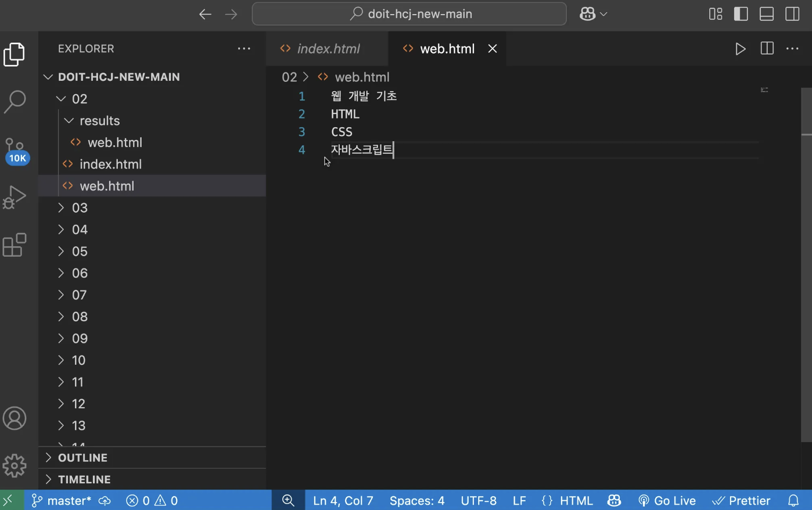812x510 pixels.
Task: Open the Manage gear icon
Action: (15, 465)
